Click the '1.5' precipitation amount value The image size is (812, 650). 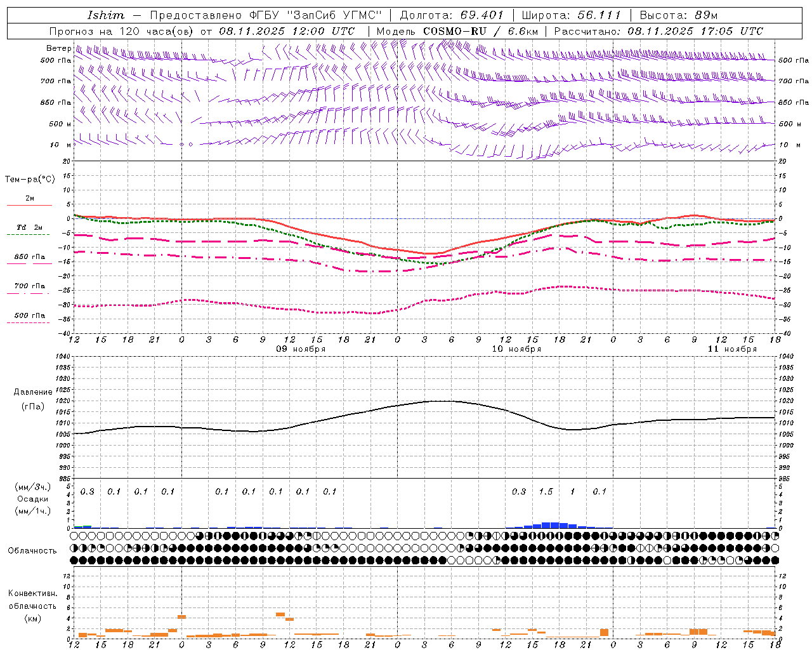click(546, 491)
